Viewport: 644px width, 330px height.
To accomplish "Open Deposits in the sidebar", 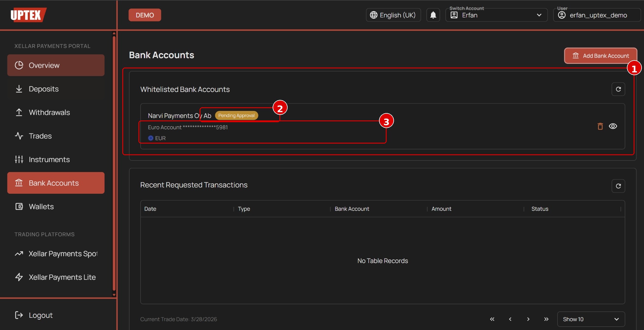I will point(56,89).
